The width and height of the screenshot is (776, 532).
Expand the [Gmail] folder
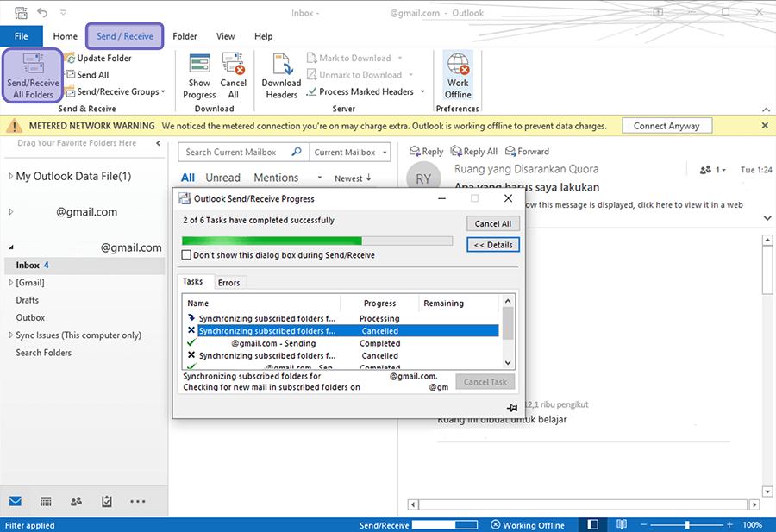pos(11,283)
